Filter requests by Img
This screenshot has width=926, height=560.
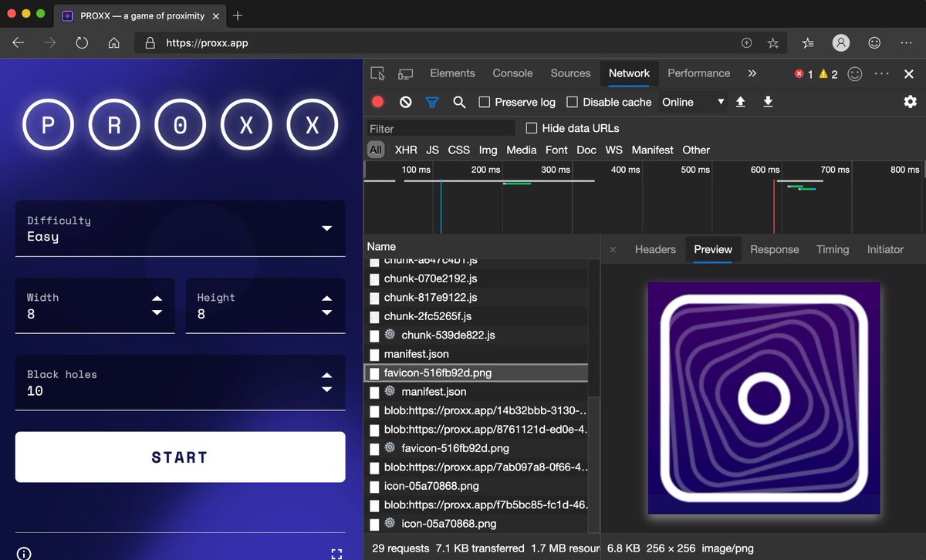(488, 150)
